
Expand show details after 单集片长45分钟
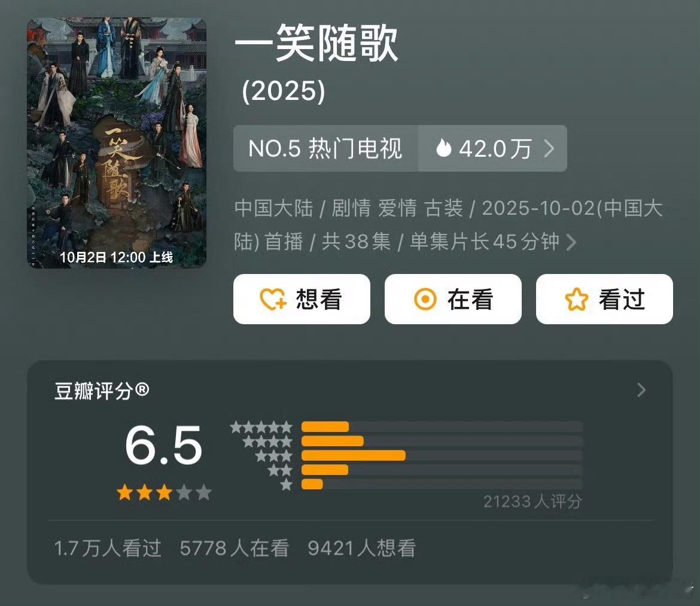[571, 242]
